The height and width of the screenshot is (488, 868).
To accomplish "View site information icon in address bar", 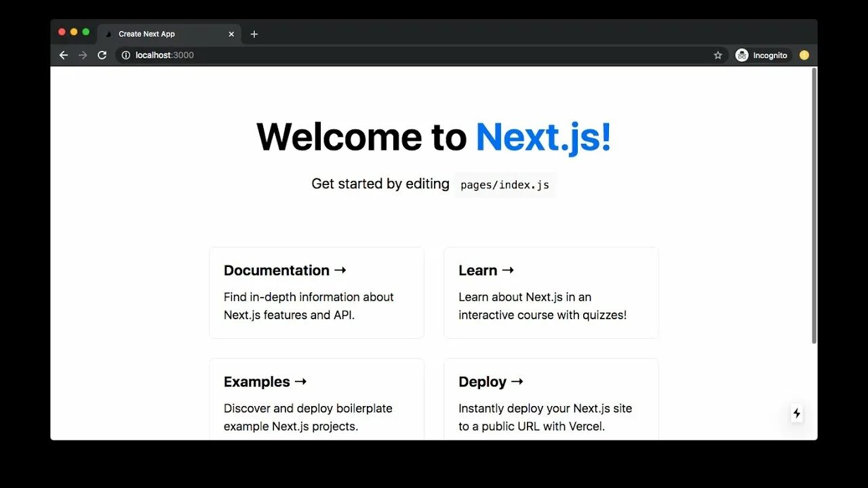I will coord(125,56).
